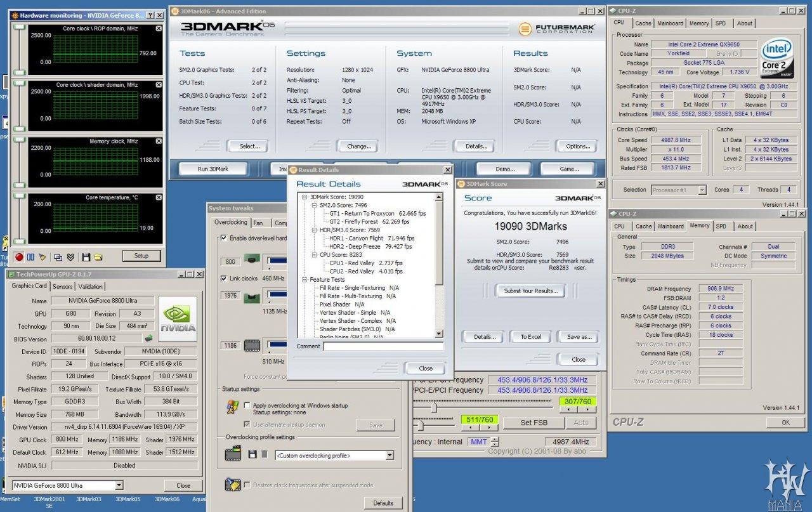The width and height of the screenshot is (812, 512).
Task: Click Submit Your Results button
Action: click(x=531, y=291)
